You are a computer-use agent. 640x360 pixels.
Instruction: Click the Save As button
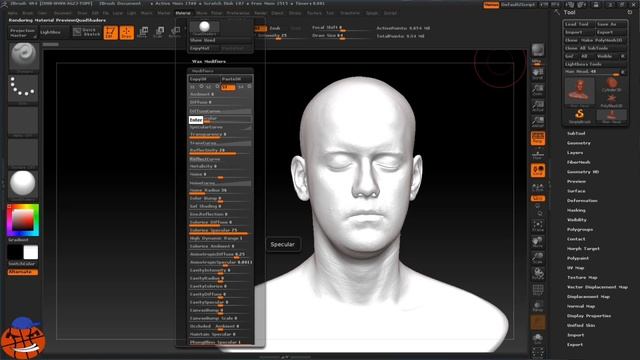pos(611,24)
